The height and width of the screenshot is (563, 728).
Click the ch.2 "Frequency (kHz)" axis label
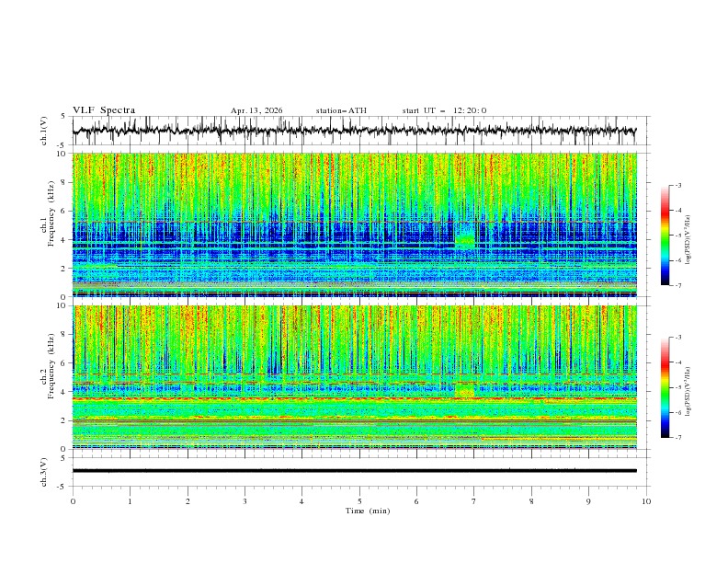(51, 365)
